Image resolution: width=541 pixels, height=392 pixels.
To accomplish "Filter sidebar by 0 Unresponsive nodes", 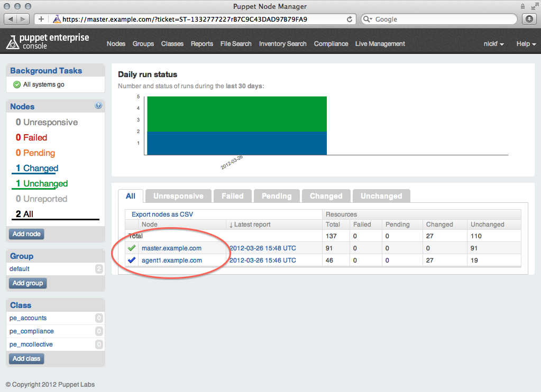I will point(47,122).
